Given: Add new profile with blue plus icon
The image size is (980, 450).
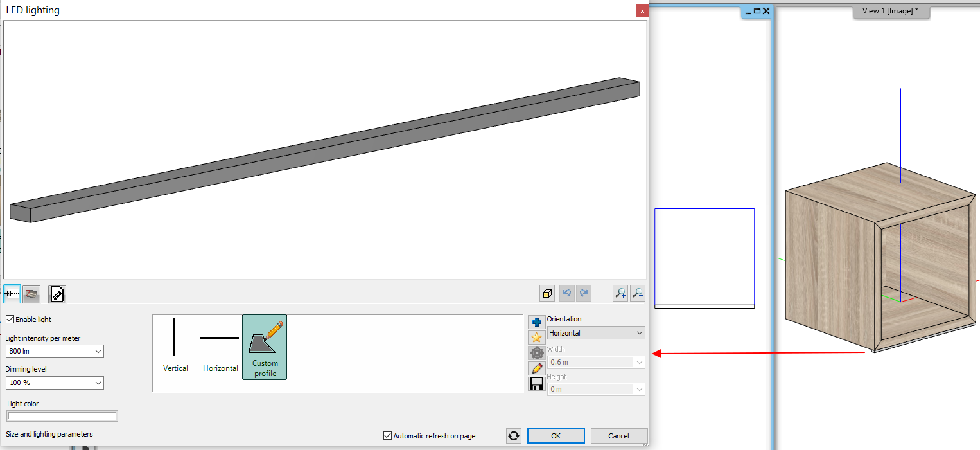Looking at the screenshot, I should coord(536,322).
